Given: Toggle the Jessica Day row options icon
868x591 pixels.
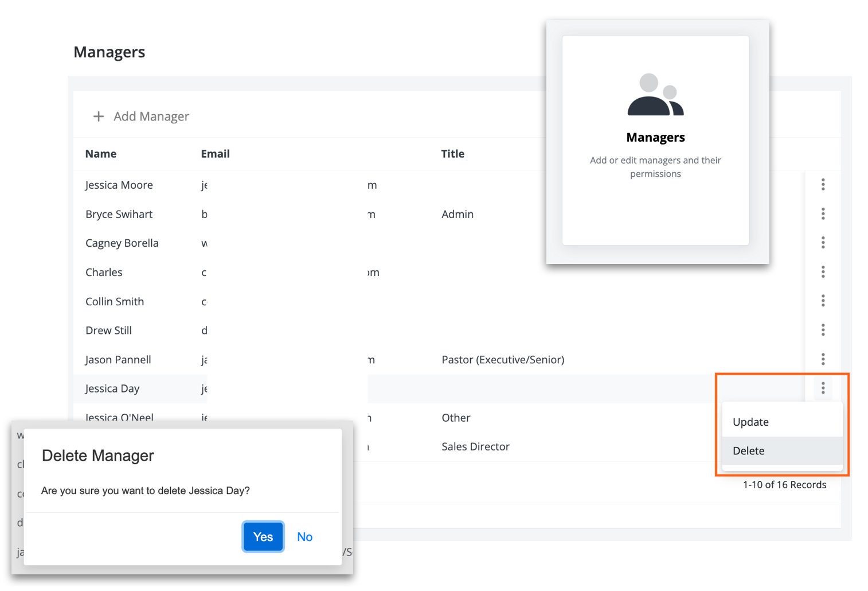Looking at the screenshot, I should click(823, 388).
